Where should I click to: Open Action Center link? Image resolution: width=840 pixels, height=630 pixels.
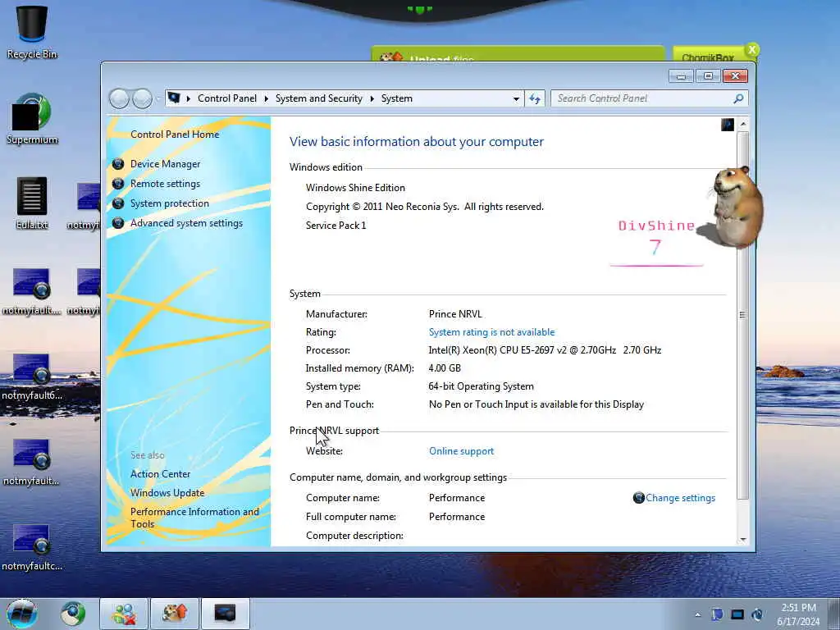(160, 474)
